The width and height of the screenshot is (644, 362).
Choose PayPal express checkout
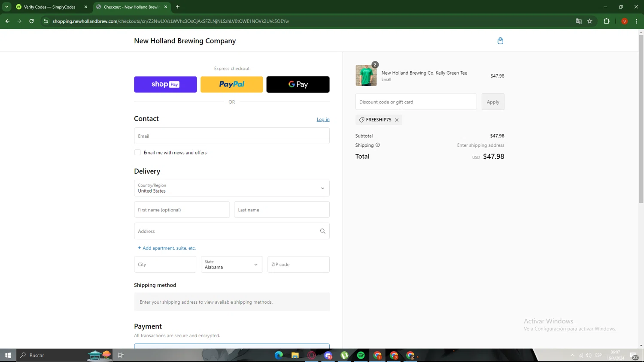pos(232,84)
